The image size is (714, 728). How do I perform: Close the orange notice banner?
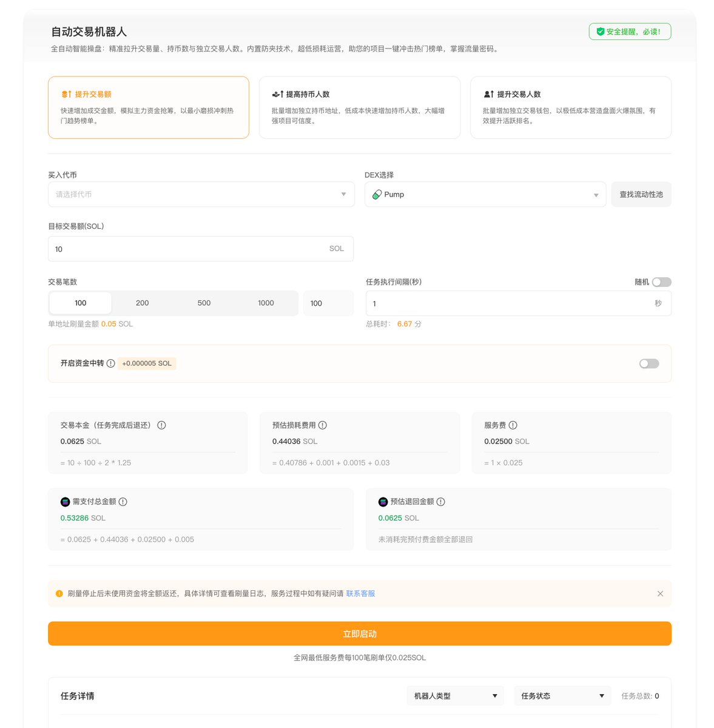coord(660,594)
